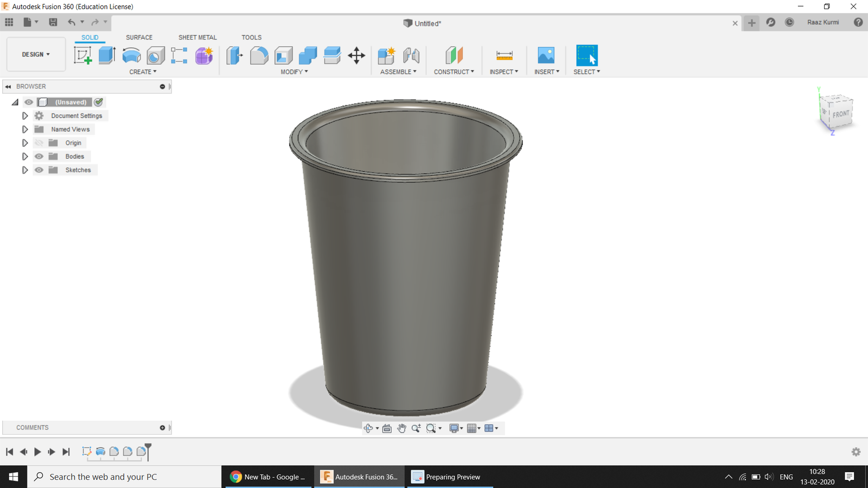Select the Fillet tool

259,55
